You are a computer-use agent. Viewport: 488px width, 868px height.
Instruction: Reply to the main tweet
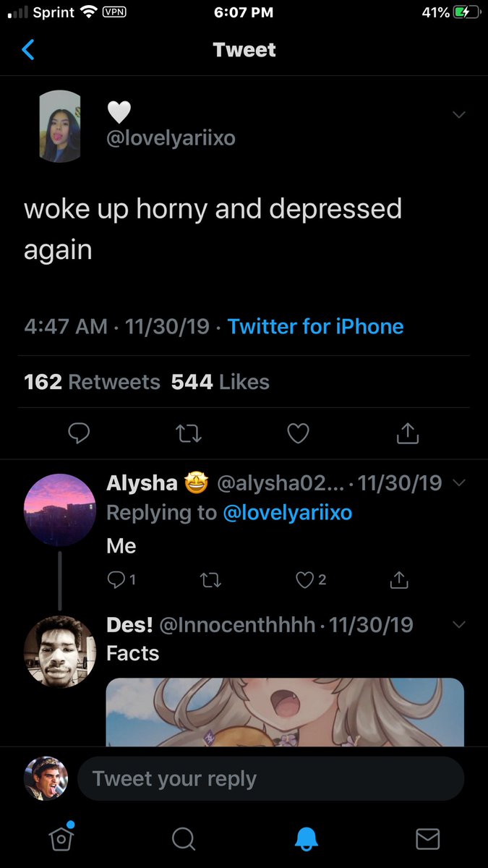click(x=78, y=433)
